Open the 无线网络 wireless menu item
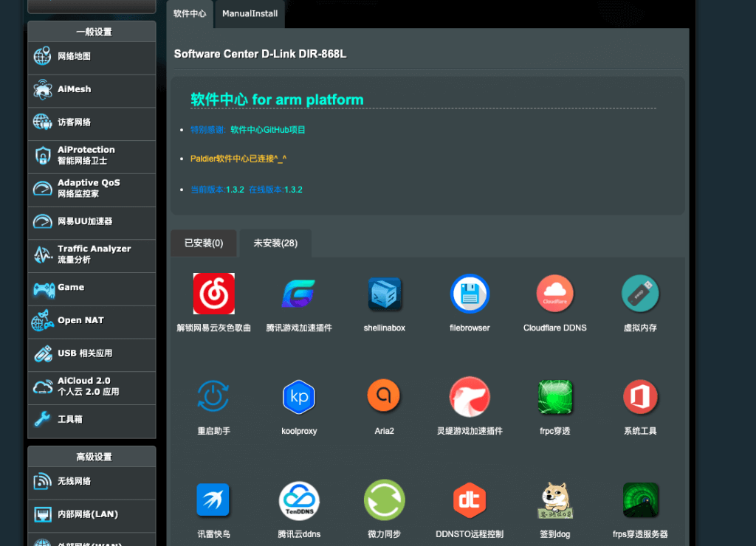This screenshot has width=756, height=546. pyautogui.click(x=92, y=481)
